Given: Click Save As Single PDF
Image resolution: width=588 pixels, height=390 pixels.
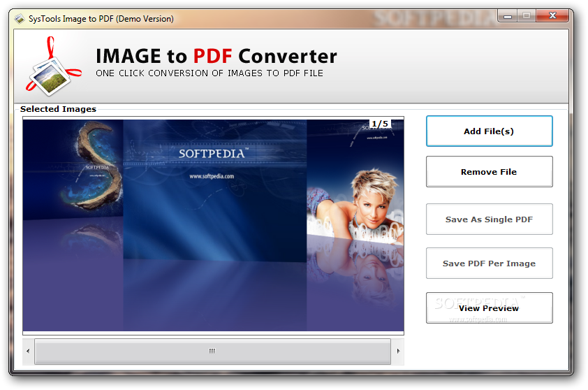Looking at the screenshot, I should pos(489,219).
